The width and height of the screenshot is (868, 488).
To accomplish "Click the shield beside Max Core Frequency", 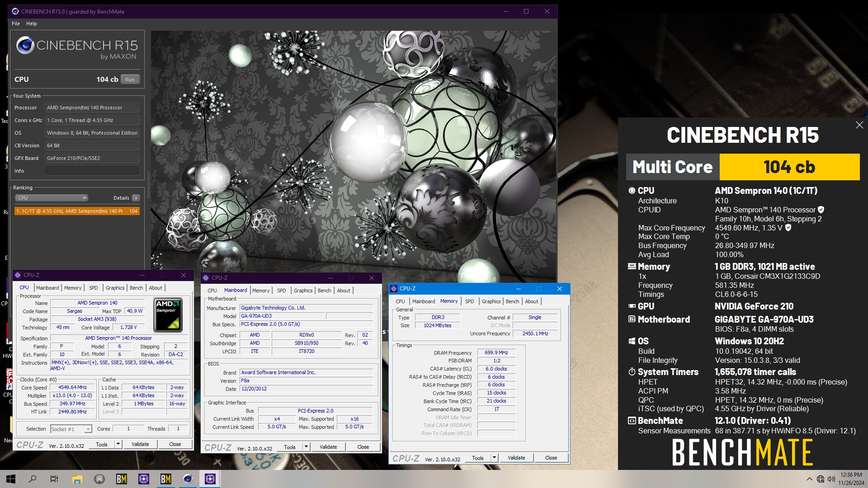I will [788, 228].
